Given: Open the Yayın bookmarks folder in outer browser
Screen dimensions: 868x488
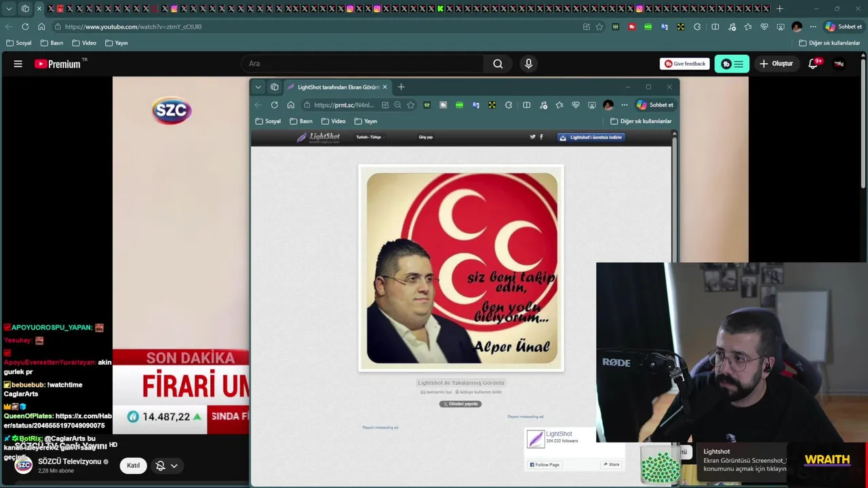Looking at the screenshot, I should click(x=117, y=43).
